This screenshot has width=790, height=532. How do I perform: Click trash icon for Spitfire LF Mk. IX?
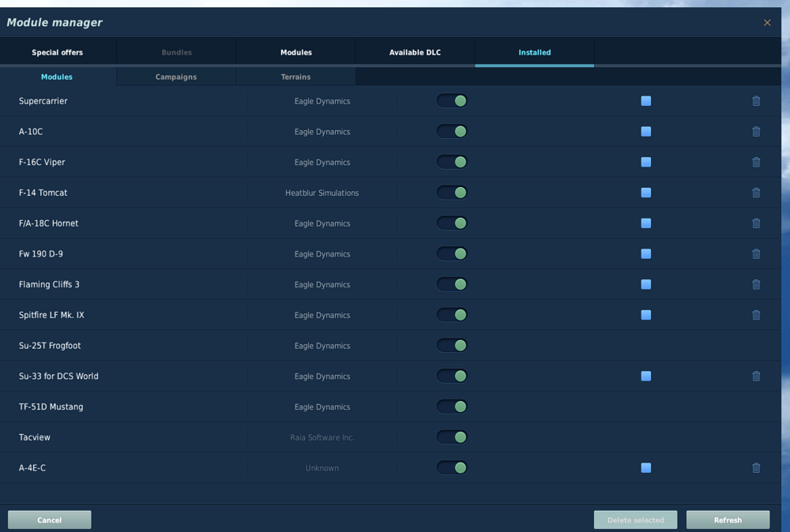click(756, 315)
